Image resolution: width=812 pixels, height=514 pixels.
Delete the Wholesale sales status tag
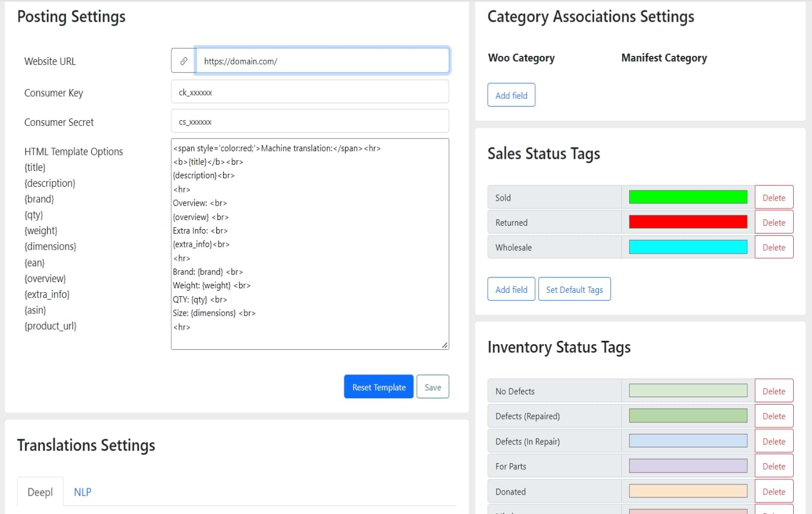[x=773, y=247]
